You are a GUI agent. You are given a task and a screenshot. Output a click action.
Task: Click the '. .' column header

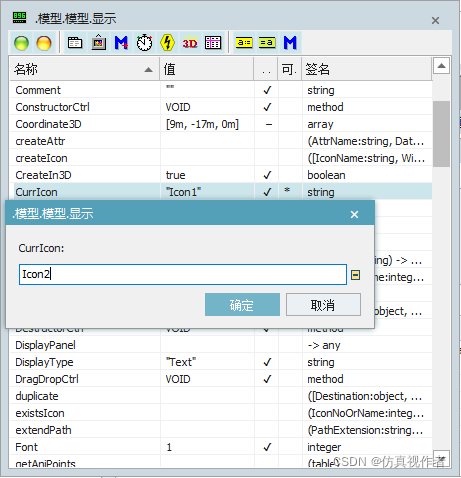coord(266,69)
